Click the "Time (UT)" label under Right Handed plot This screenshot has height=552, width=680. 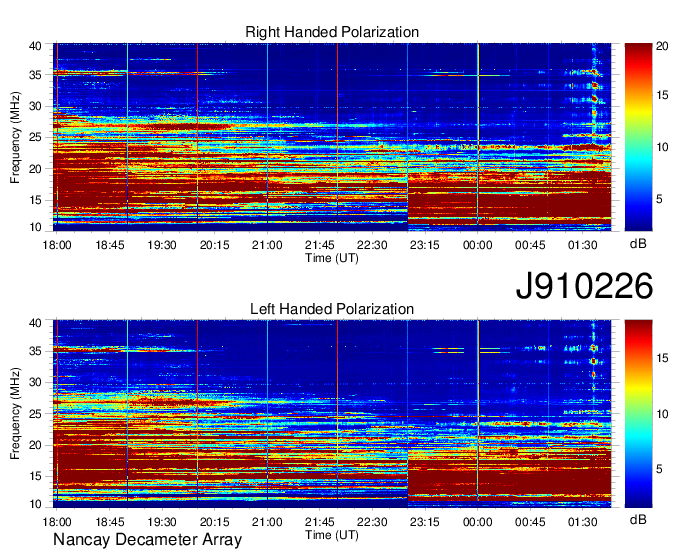point(332,258)
